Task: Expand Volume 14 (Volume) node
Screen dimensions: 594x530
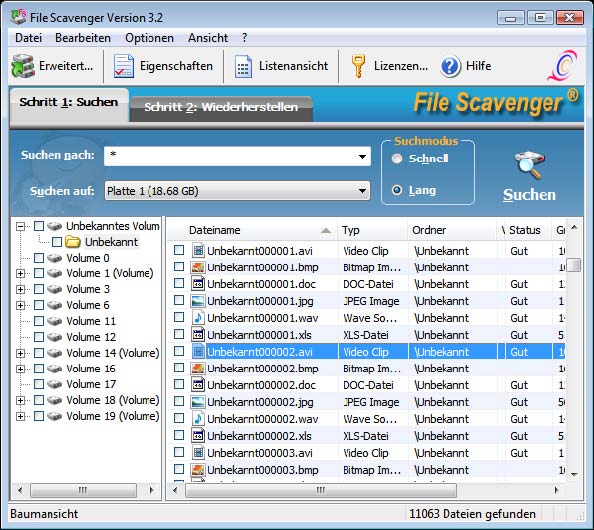Action: pos(20,353)
